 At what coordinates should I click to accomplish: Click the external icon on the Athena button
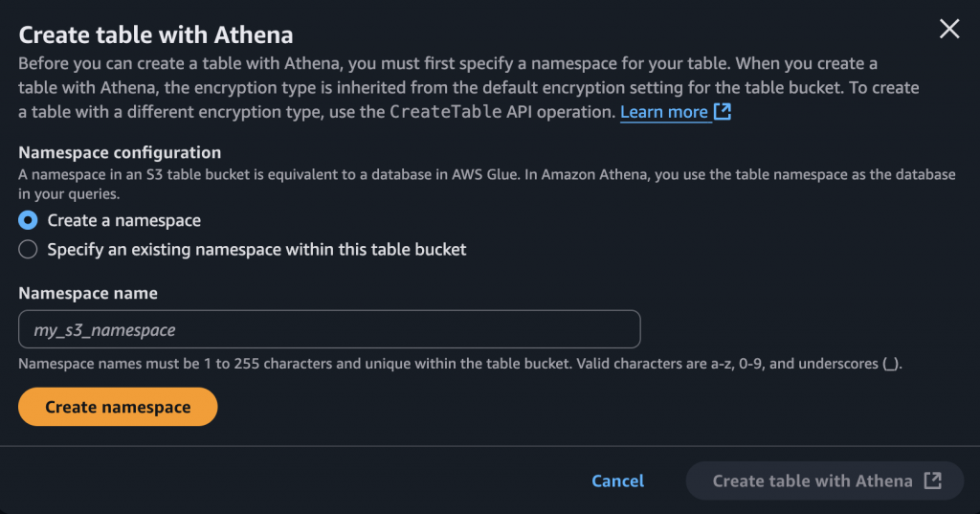pyautogui.click(x=933, y=480)
